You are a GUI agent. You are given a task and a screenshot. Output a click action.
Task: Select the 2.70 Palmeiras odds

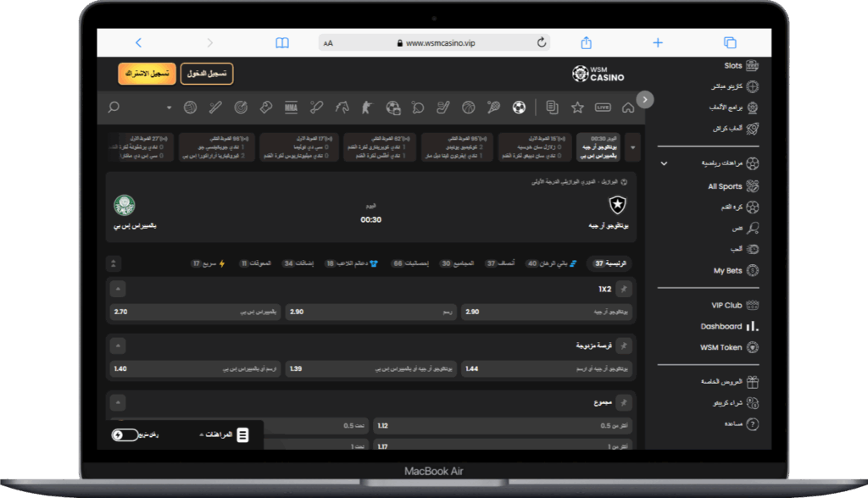pos(194,312)
